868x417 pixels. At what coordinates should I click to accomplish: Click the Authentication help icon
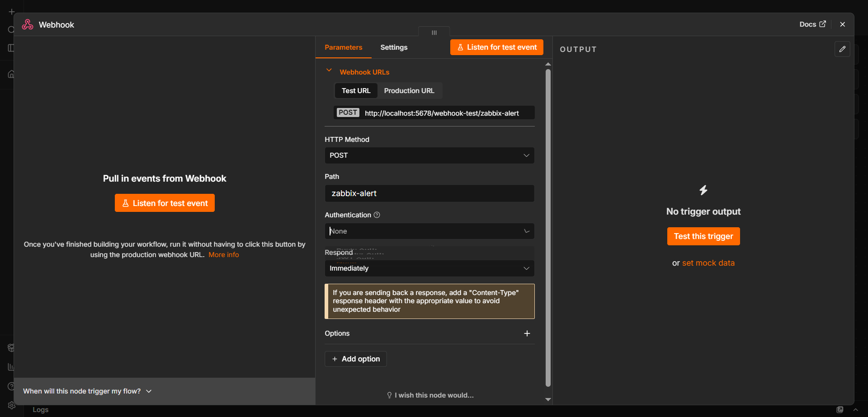pos(377,215)
